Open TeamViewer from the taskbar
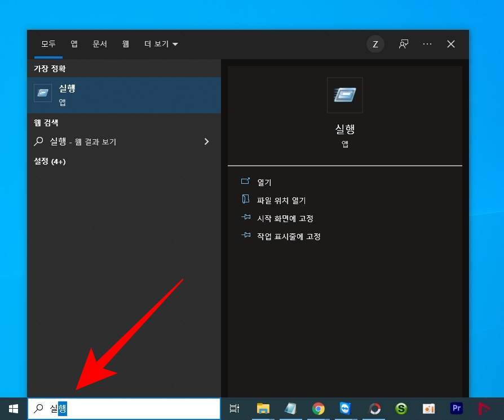The width and height of the screenshot is (504, 420). [x=346, y=408]
